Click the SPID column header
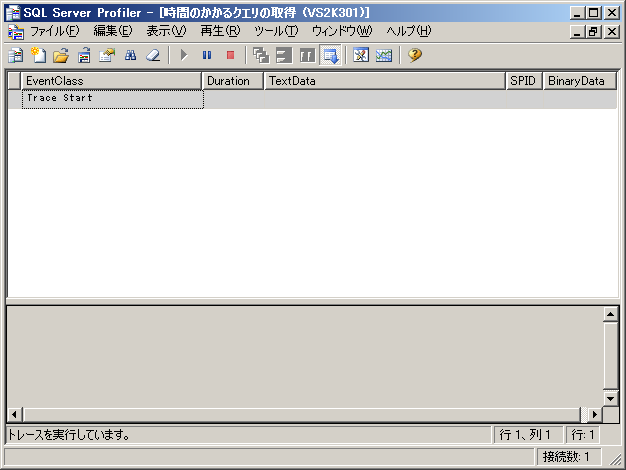Screen dimensions: 626x470 [524, 81]
